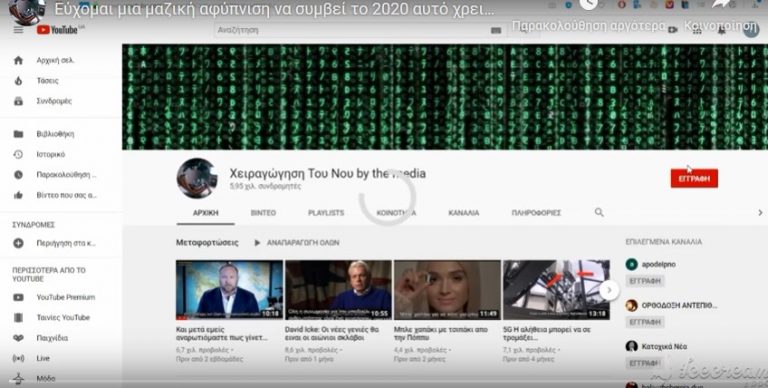
Task: Open the 5G 13:18 video thumbnail
Action: [556, 290]
